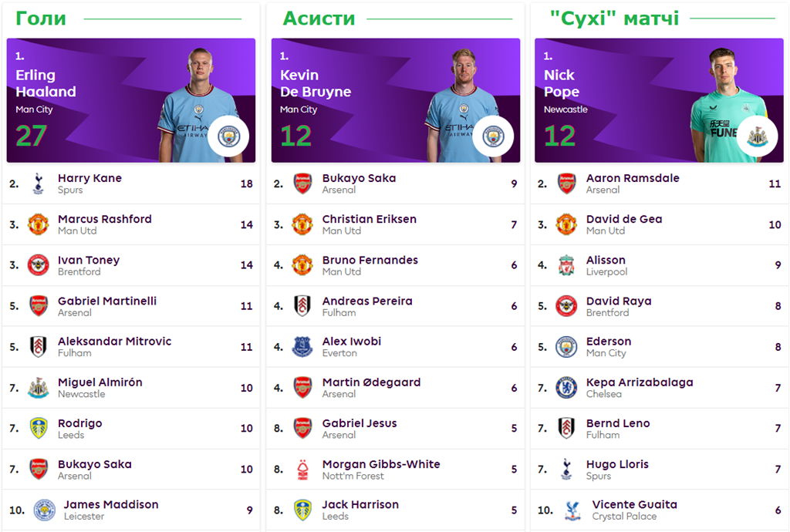Click the Leicester crest beside James Maddison
The image size is (790, 532).
point(44,510)
